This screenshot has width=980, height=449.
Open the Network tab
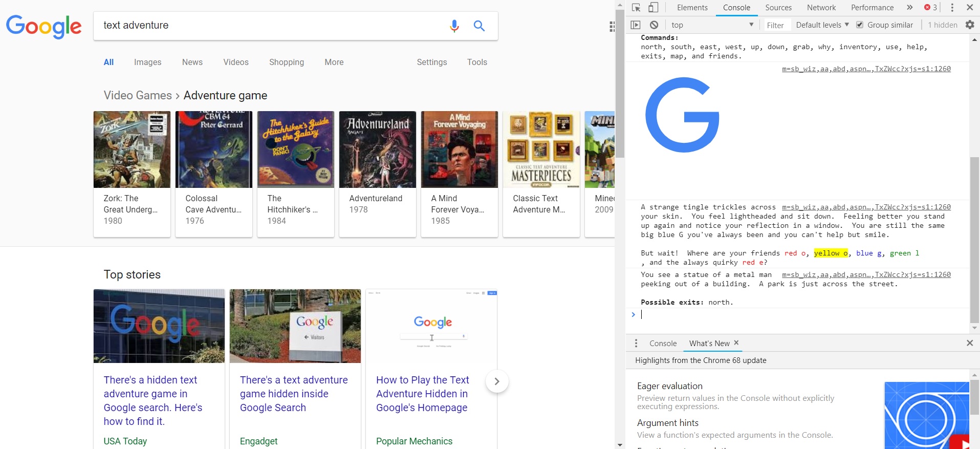[x=821, y=8]
